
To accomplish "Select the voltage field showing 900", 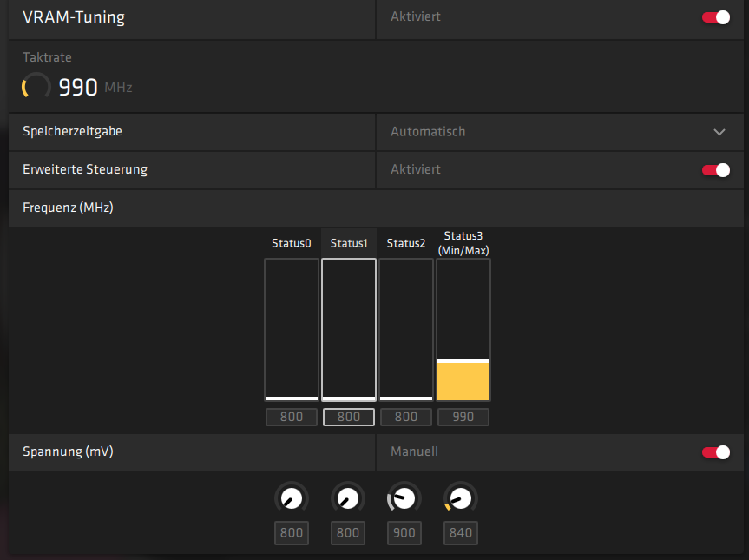I will 404,533.
